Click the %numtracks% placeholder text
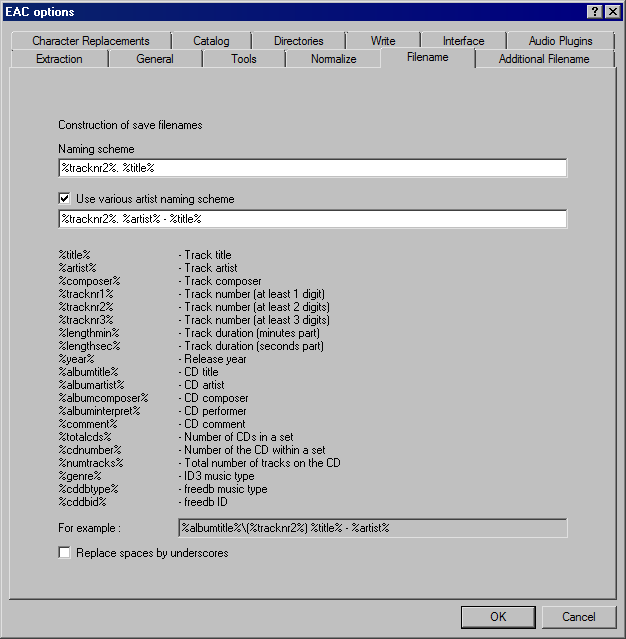Viewport: 626px width, 639px height. [x=91, y=463]
